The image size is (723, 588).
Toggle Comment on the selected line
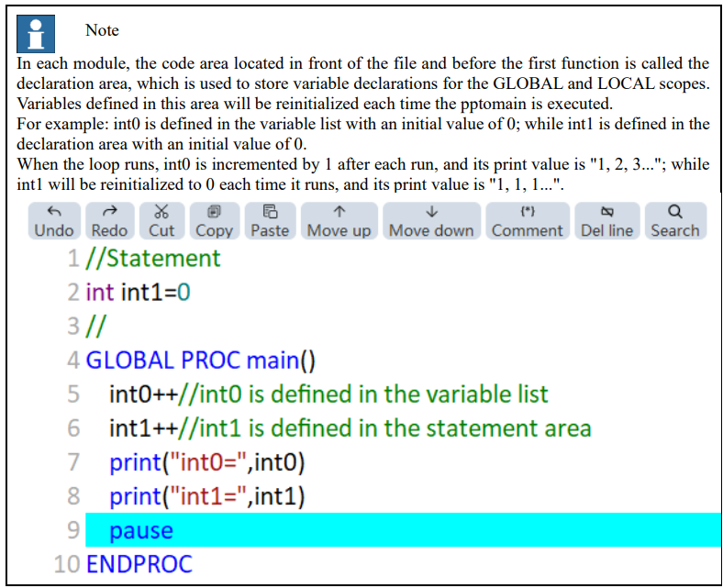528,221
